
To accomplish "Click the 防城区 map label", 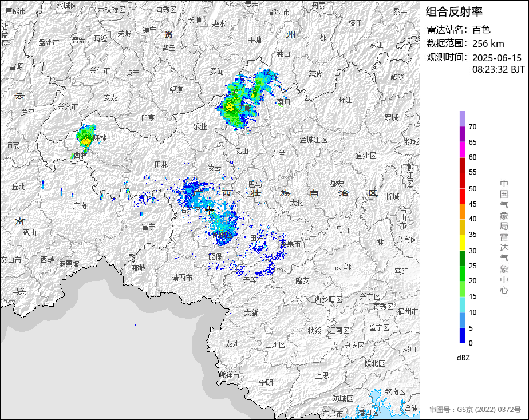I will (x=342, y=399).
